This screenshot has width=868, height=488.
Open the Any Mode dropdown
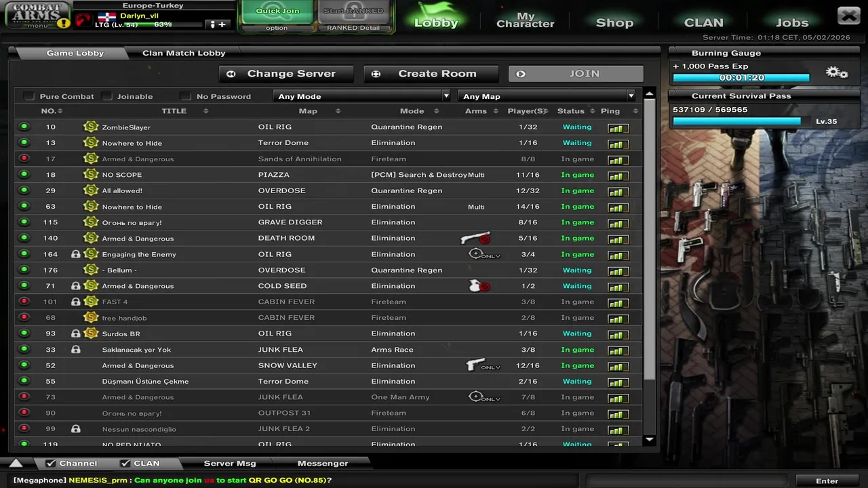tap(362, 96)
